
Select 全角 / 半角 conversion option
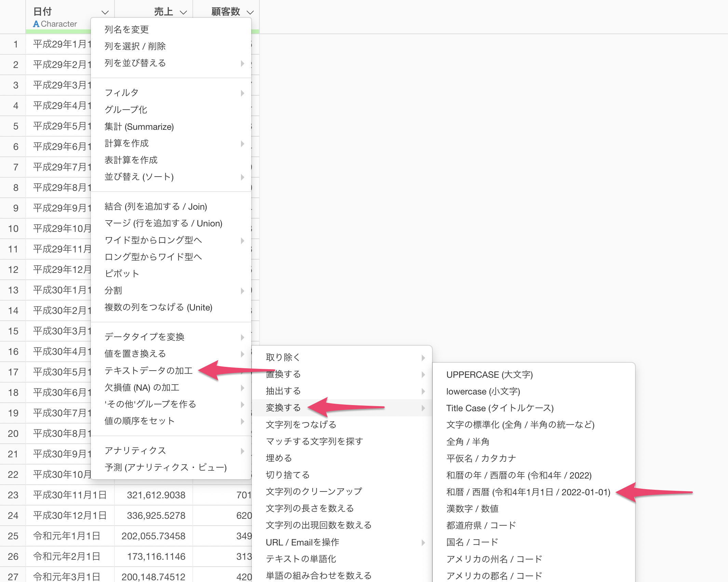(x=534, y=442)
